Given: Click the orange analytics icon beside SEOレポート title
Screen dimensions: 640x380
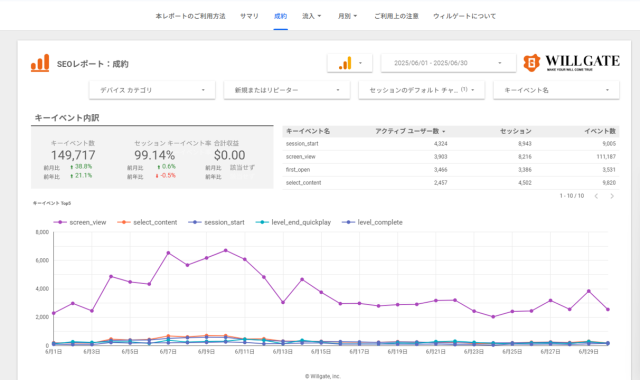Looking at the screenshot, I should tap(40, 63).
